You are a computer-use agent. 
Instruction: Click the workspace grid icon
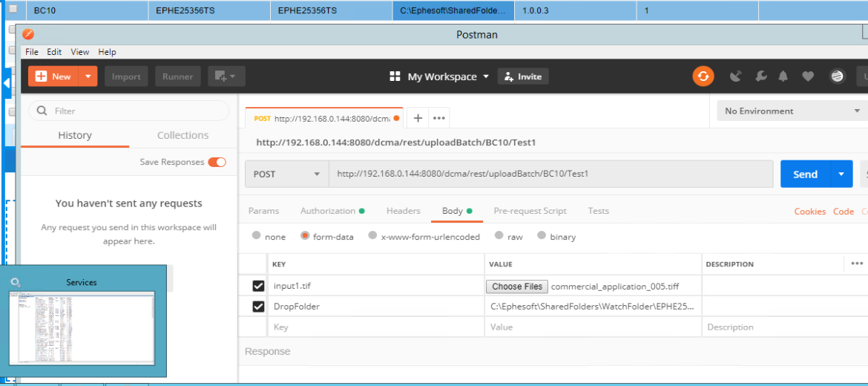[395, 76]
